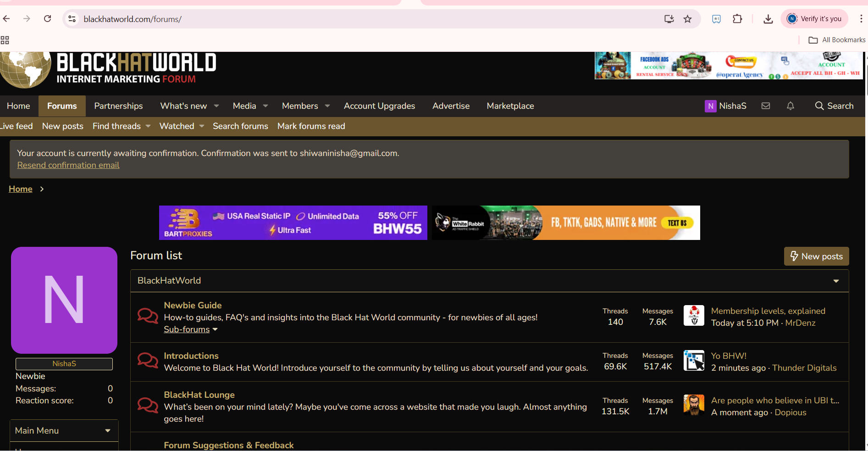Open the All Bookmarks folder
The image size is (868, 451).
coord(837,40)
